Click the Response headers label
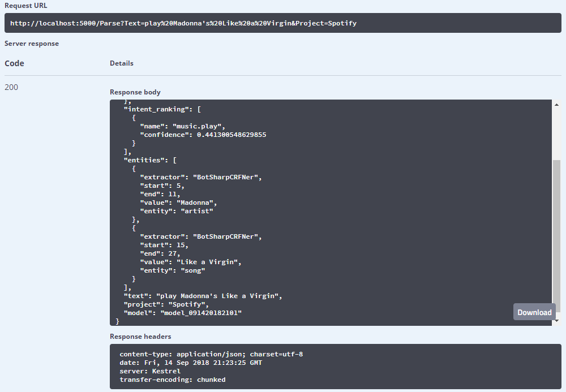 tap(140, 337)
